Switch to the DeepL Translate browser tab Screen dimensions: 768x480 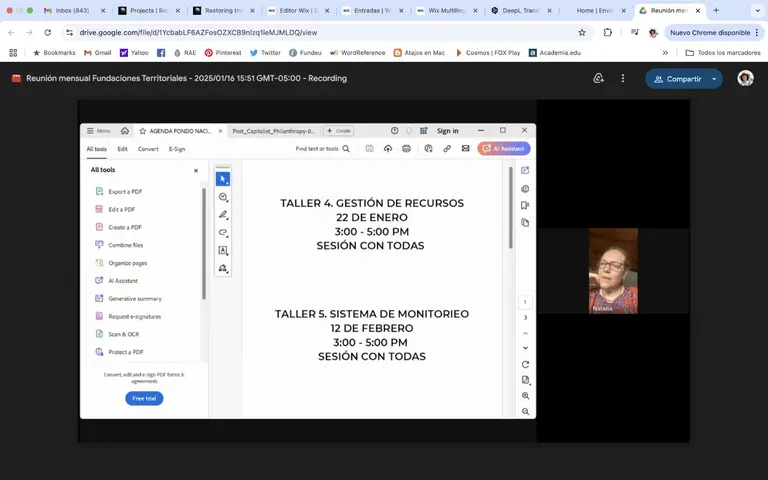[520, 10]
